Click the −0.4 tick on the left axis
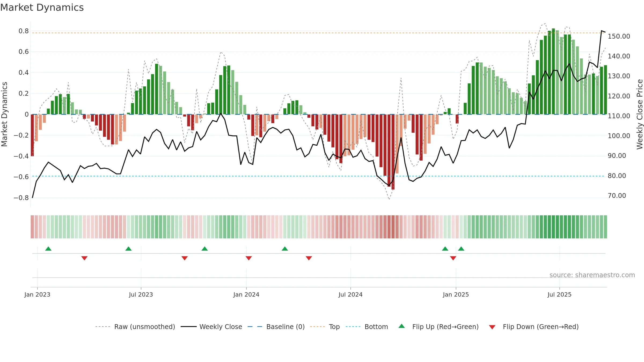The height and width of the screenshot is (362, 644). point(21,156)
